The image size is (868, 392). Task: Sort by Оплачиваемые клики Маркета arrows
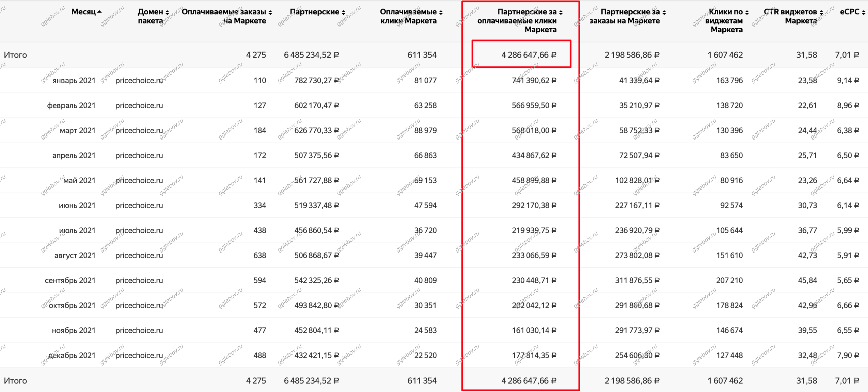coord(441,12)
